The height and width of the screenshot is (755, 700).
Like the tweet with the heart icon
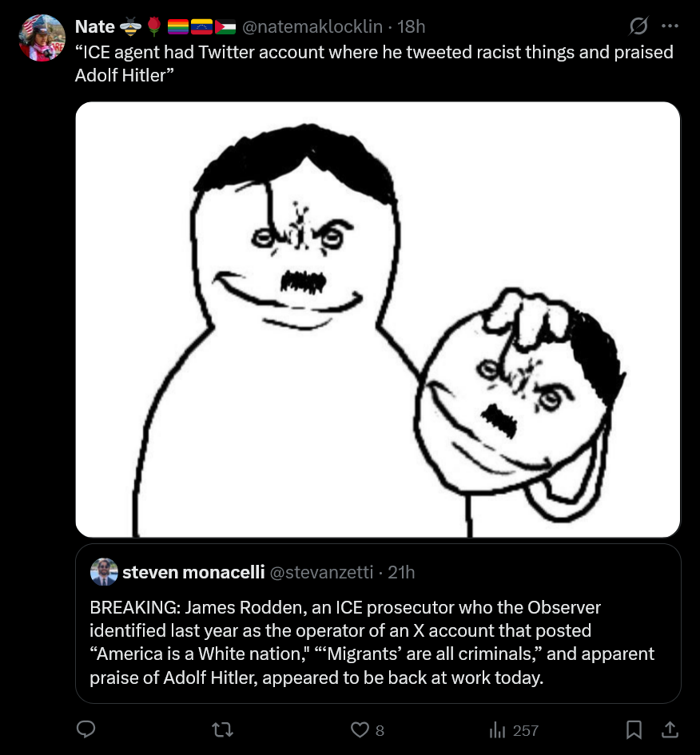click(360, 730)
